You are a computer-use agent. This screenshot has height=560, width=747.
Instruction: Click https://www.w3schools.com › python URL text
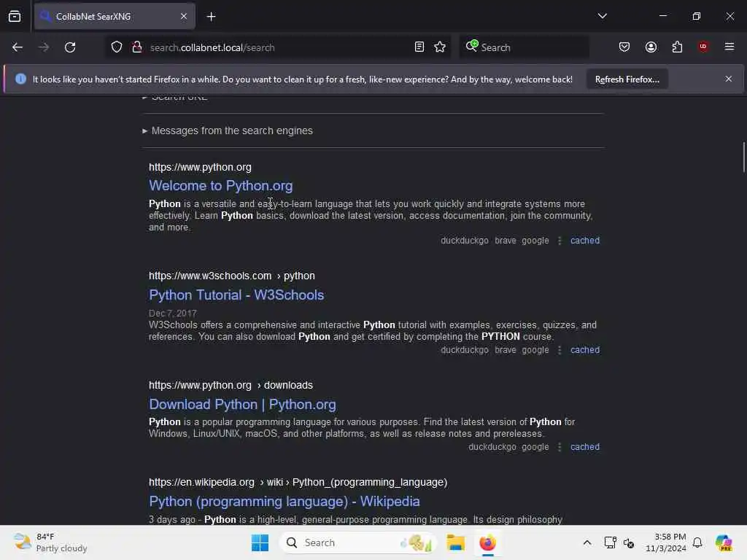coord(232,276)
